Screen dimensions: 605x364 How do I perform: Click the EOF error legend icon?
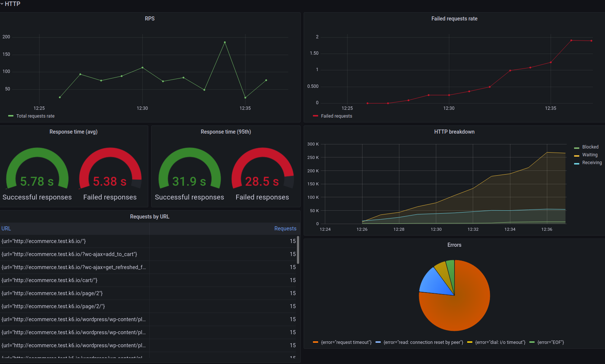(x=532, y=342)
